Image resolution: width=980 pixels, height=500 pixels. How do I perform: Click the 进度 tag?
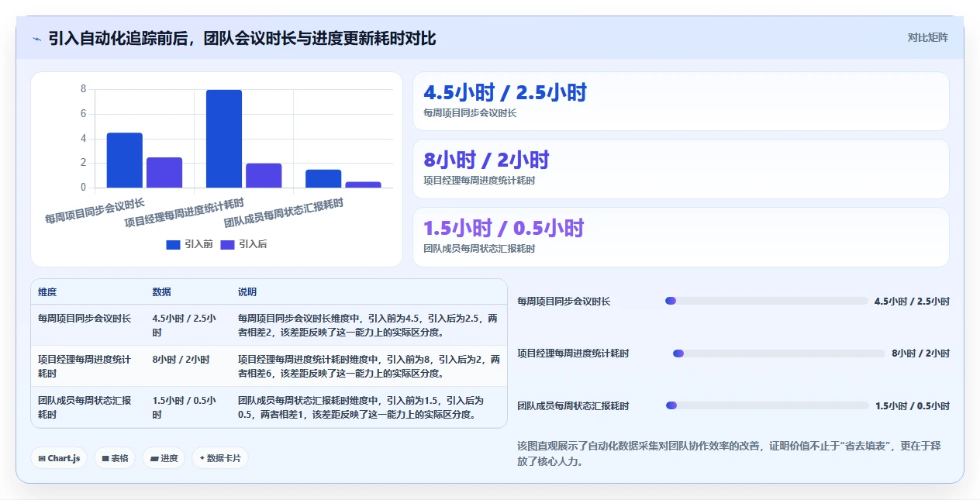[x=164, y=458]
